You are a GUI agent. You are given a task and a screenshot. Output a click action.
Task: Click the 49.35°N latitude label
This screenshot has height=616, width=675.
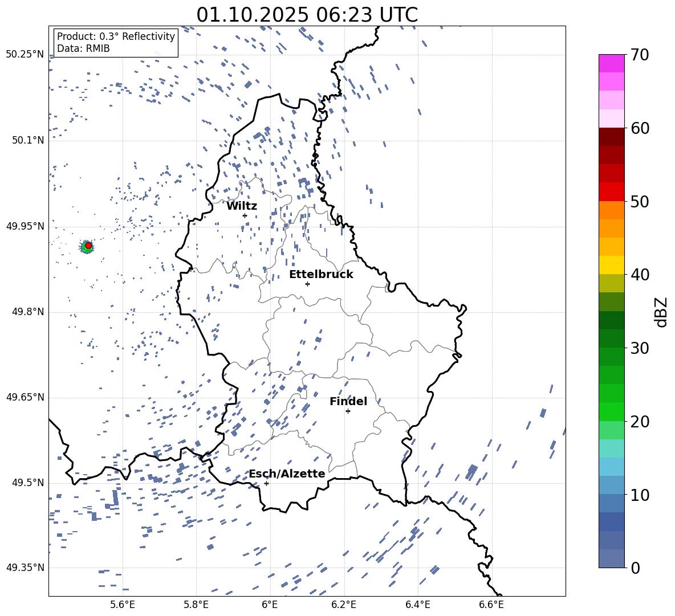click(x=25, y=568)
